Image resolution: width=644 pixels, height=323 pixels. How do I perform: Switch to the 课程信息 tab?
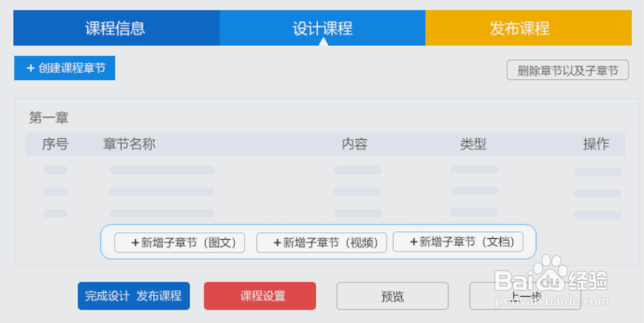[x=116, y=28]
